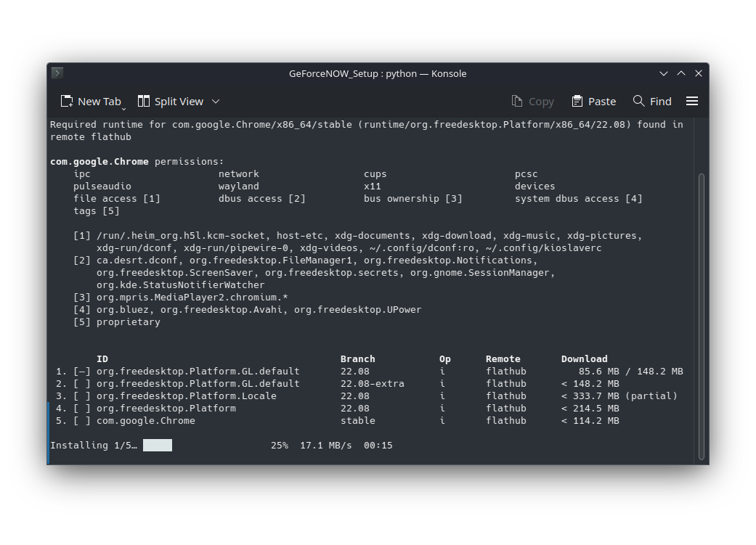Click the terminal icon in the title bar

click(57, 73)
